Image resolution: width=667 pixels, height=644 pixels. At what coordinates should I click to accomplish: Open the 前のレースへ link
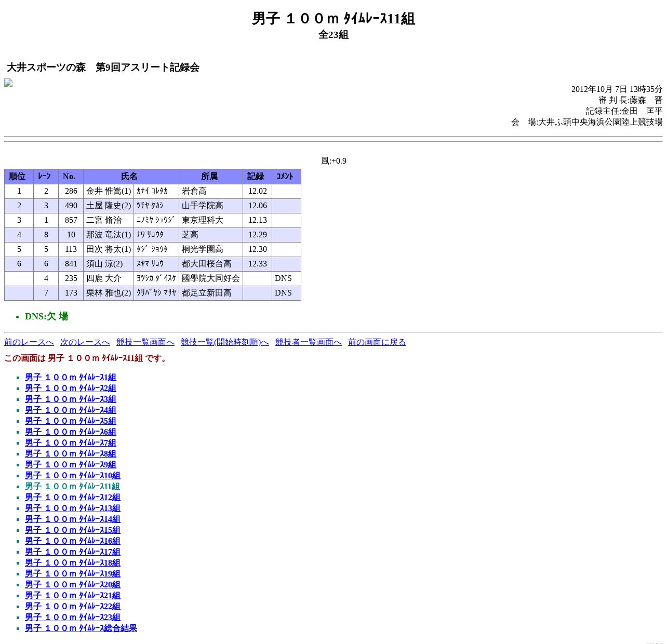[29, 342]
